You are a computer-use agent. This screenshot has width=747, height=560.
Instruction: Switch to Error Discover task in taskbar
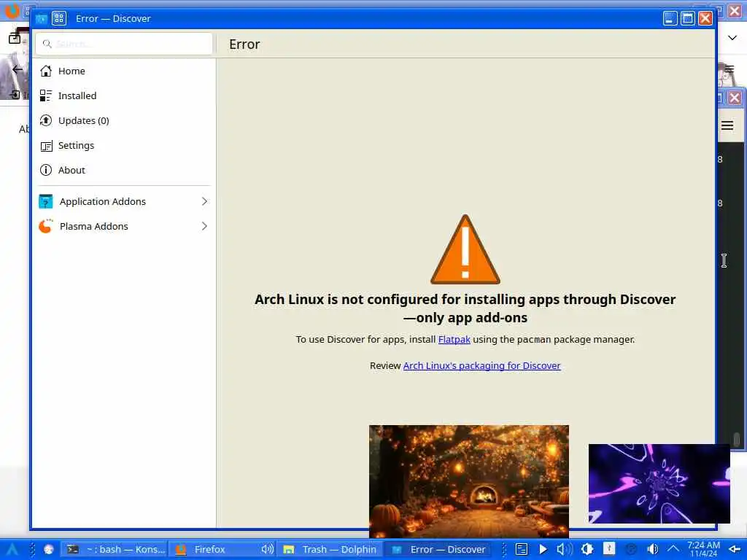click(x=438, y=550)
